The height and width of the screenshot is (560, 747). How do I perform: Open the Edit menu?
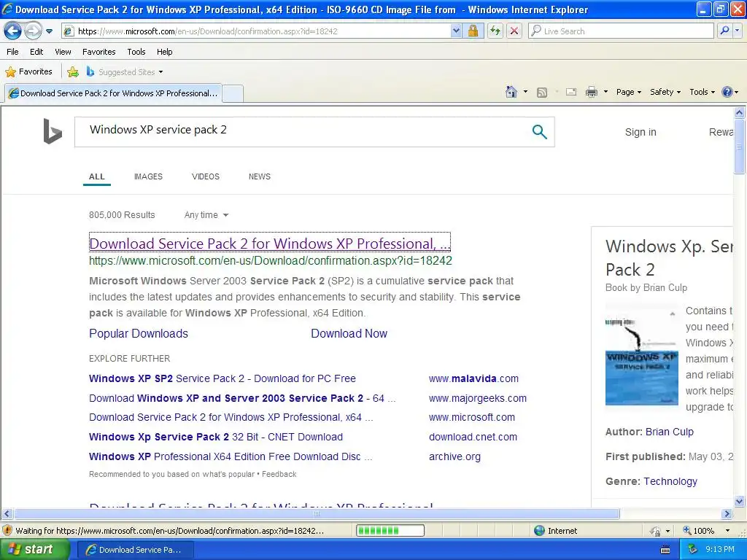(36, 52)
